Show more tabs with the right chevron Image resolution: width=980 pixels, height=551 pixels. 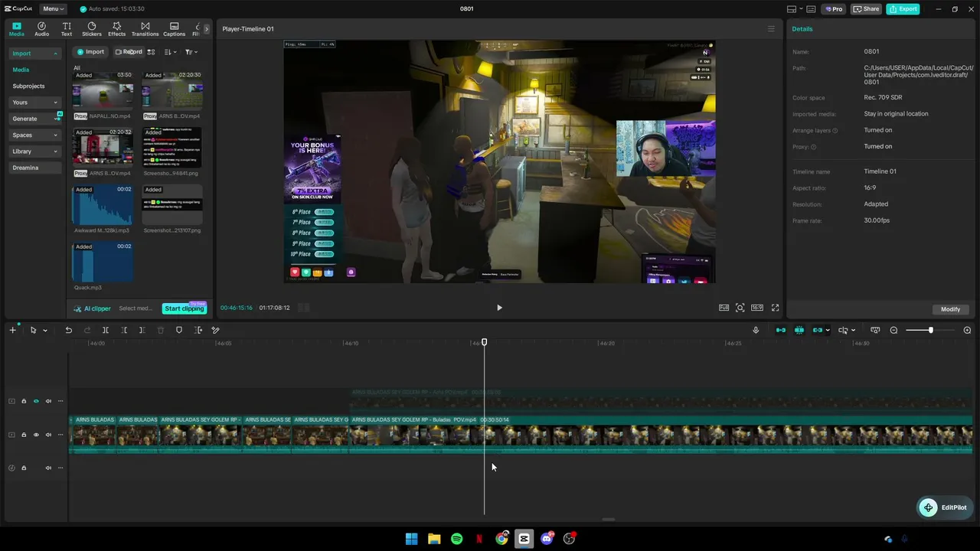point(206,29)
